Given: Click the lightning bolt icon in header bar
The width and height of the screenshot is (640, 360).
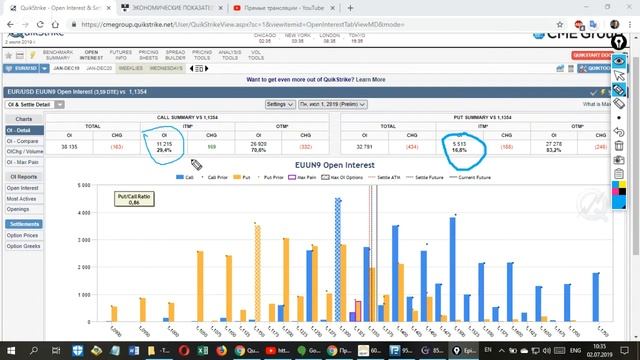Looking at the screenshot, I should pos(602,92).
